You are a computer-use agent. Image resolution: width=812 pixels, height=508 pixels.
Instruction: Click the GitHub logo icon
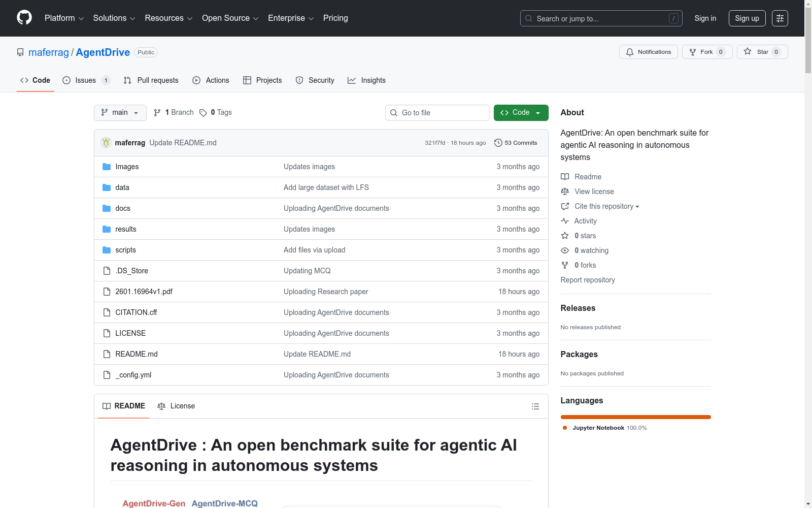point(24,18)
